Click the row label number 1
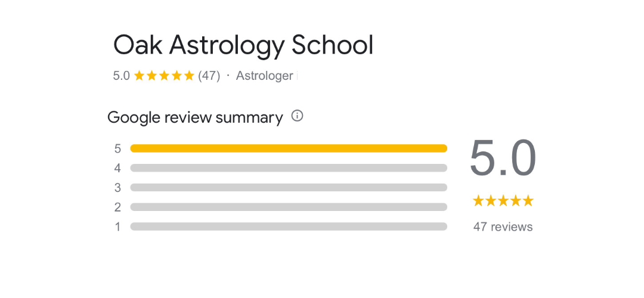This screenshot has width=644, height=298. pos(118,227)
